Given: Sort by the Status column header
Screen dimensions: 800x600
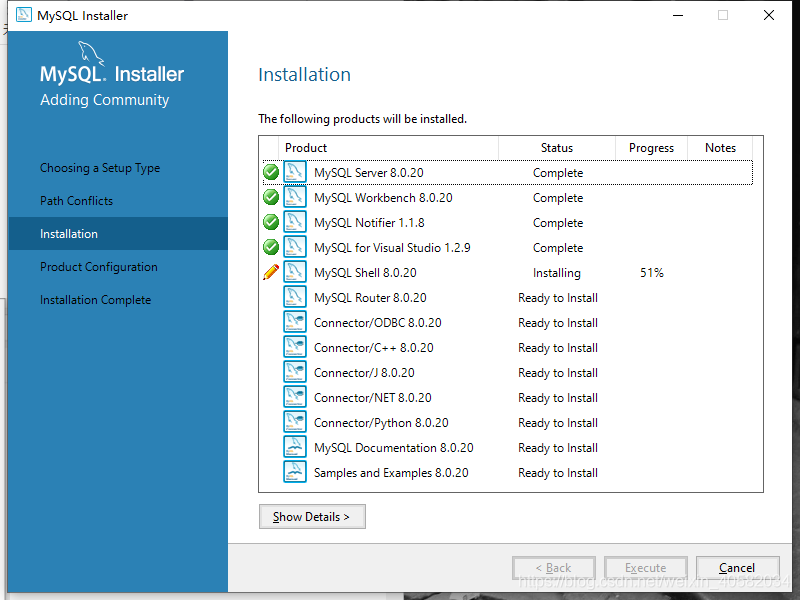Looking at the screenshot, I should point(557,148).
